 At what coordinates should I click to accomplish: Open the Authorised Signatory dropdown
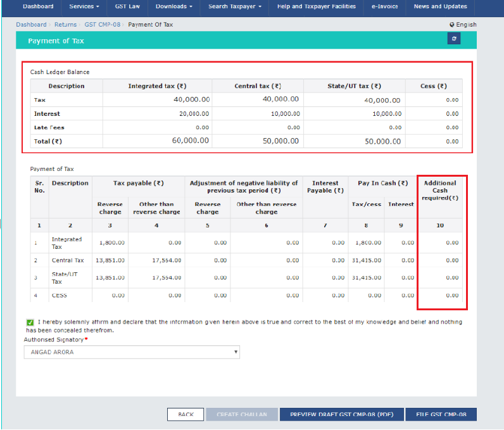(x=132, y=352)
